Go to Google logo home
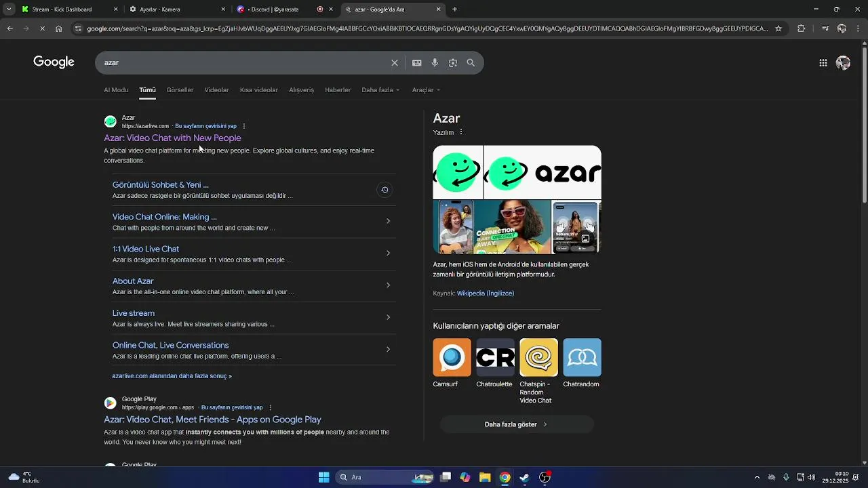This screenshot has height=488, width=868. pyautogui.click(x=54, y=62)
